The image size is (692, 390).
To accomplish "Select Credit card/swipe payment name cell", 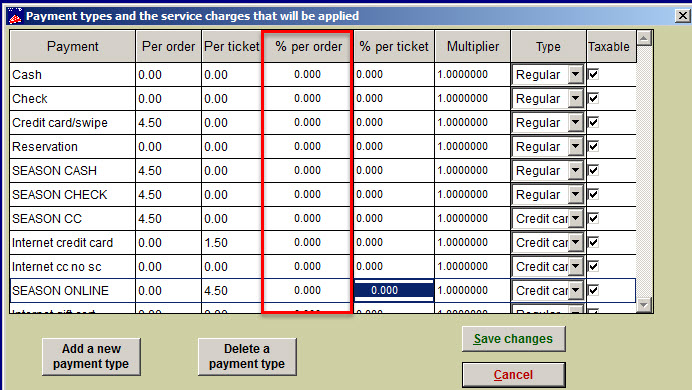I will point(72,123).
